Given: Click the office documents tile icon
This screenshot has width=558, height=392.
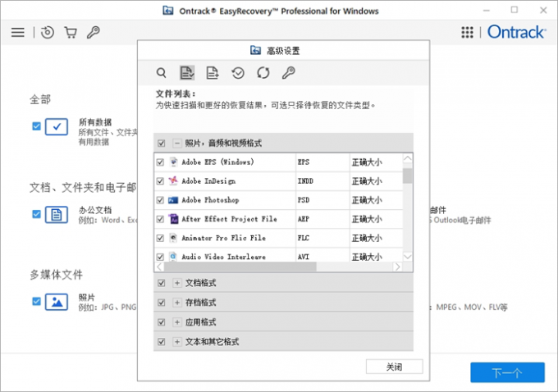Looking at the screenshot, I should [x=57, y=215].
